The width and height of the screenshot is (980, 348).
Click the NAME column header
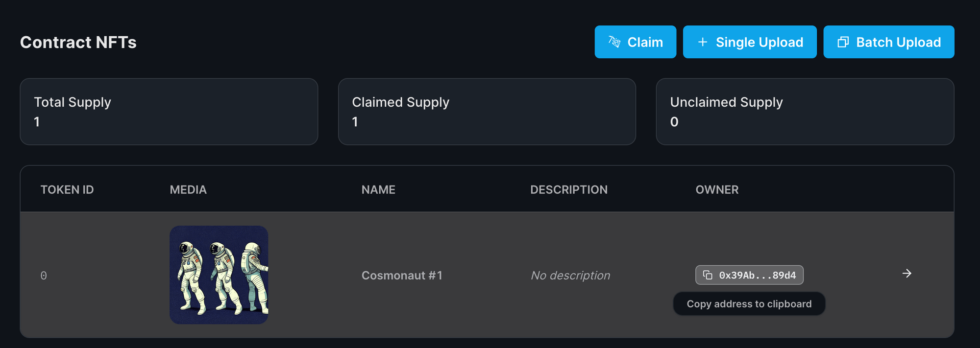378,190
